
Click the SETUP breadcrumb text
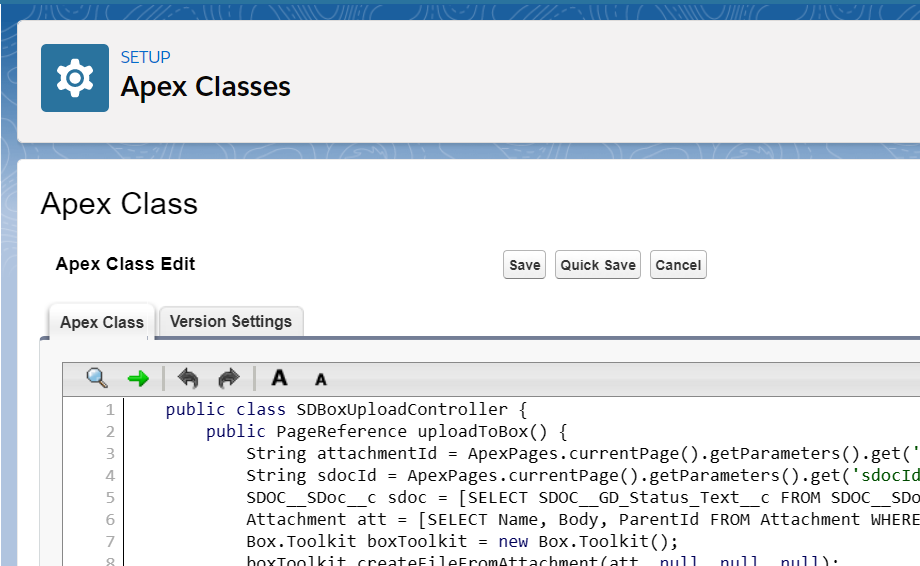coord(146,57)
